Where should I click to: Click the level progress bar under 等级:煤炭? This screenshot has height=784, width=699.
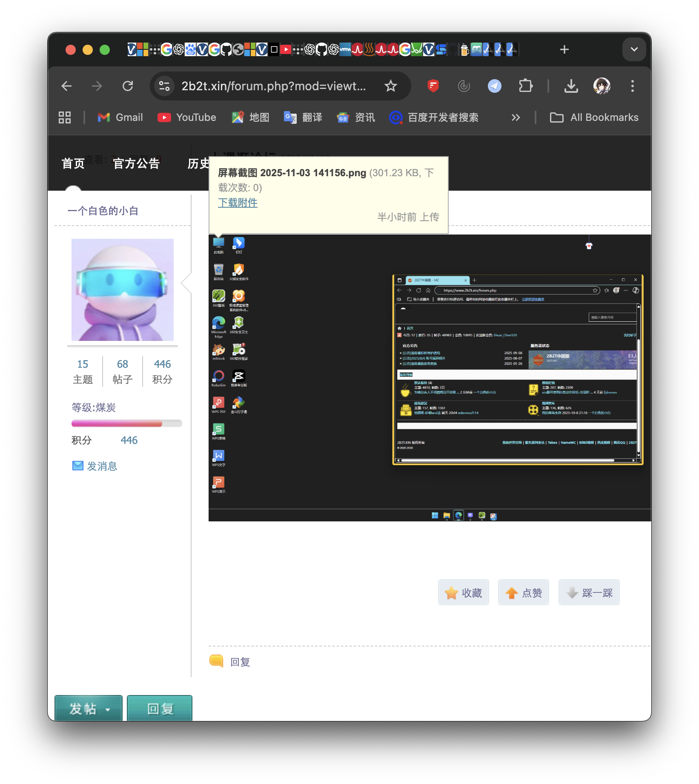(126, 423)
